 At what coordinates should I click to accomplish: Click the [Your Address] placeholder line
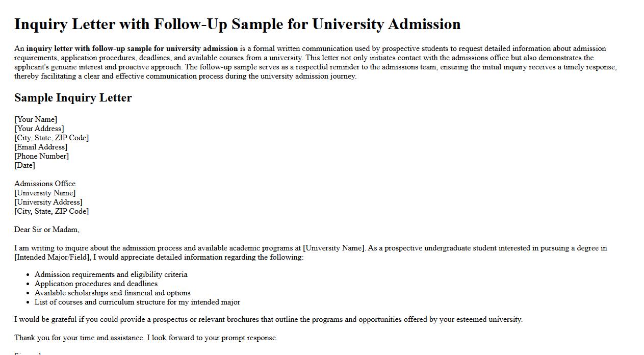tap(39, 129)
